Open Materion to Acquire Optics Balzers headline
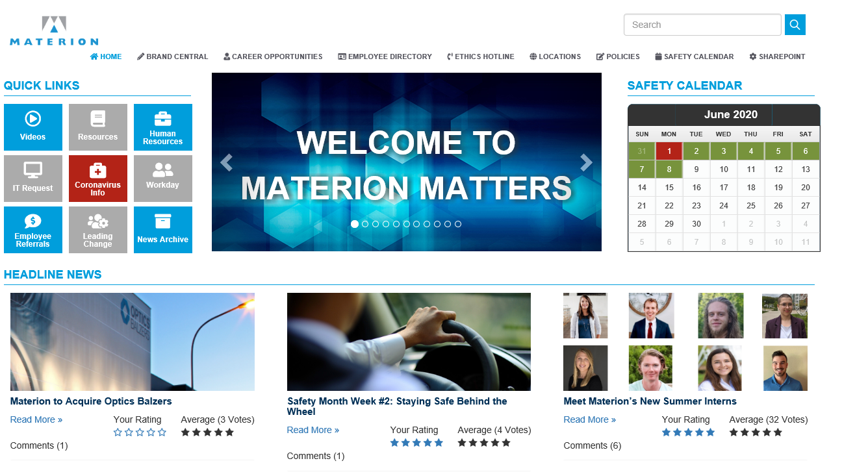 pyautogui.click(x=91, y=401)
